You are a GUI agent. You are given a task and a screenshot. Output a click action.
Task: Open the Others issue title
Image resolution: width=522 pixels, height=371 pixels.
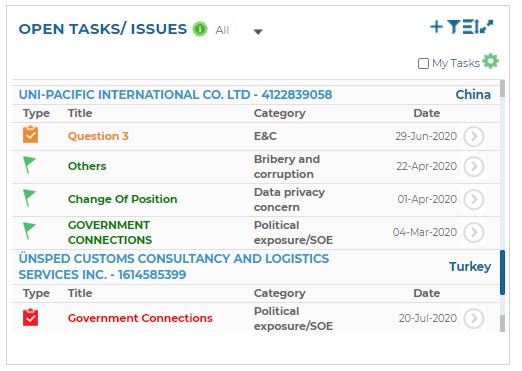87,166
